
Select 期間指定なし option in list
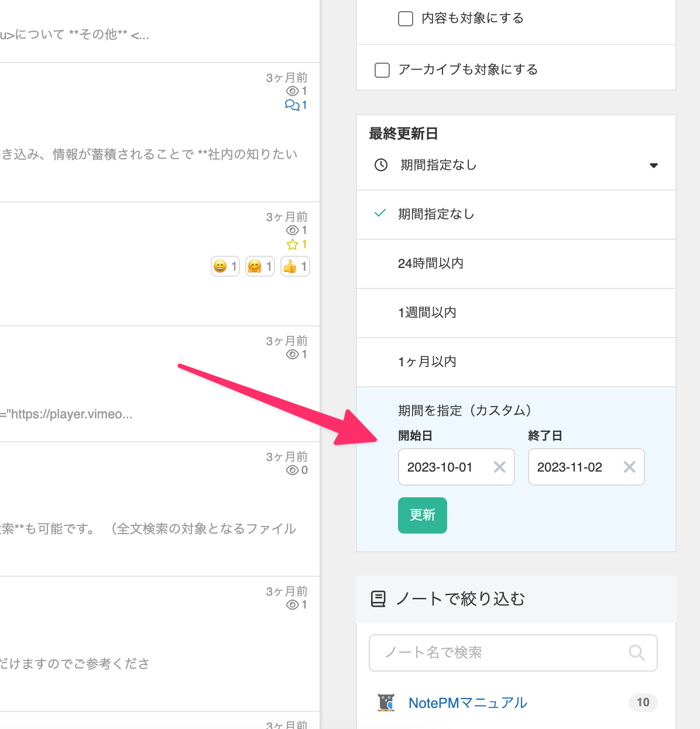[x=436, y=215]
